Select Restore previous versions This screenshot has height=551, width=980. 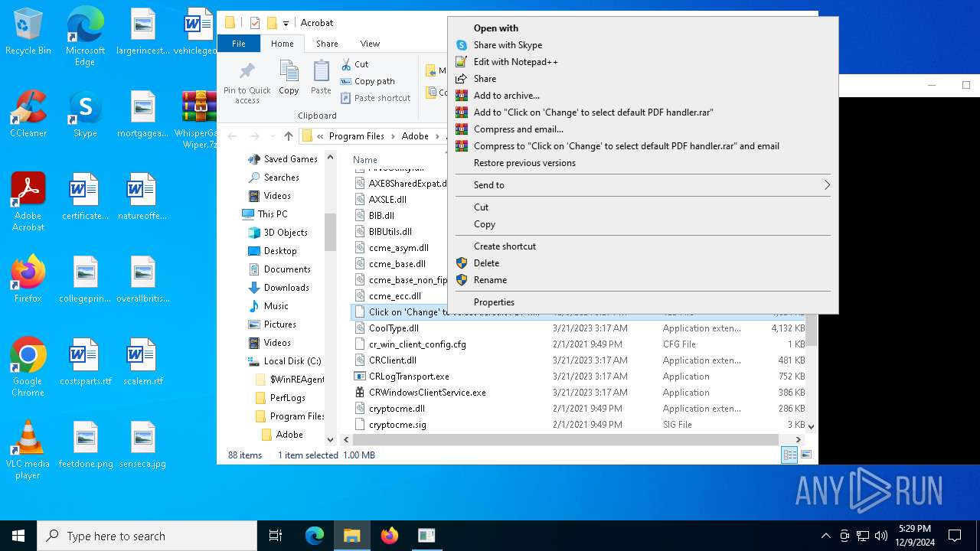pos(643,163)
